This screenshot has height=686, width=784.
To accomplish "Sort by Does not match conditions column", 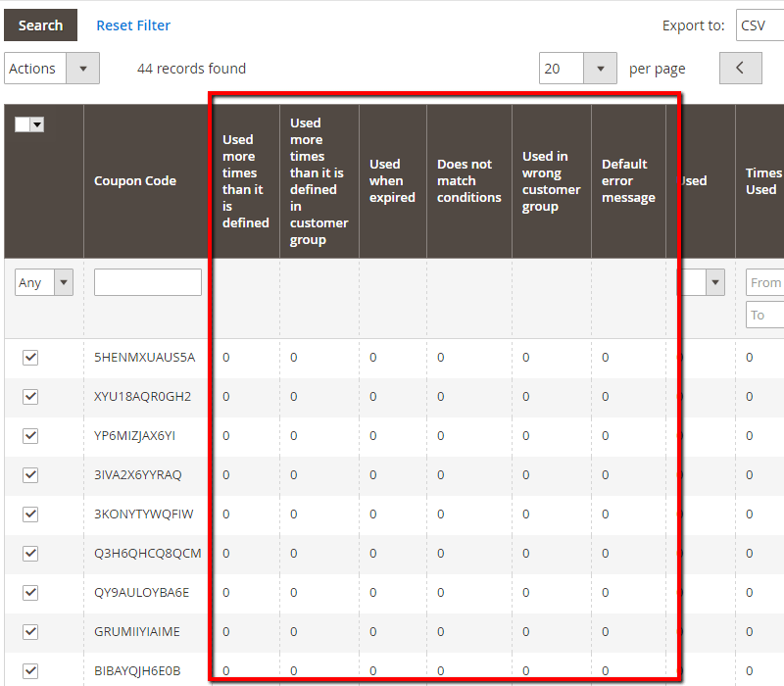I will [468, 181].
